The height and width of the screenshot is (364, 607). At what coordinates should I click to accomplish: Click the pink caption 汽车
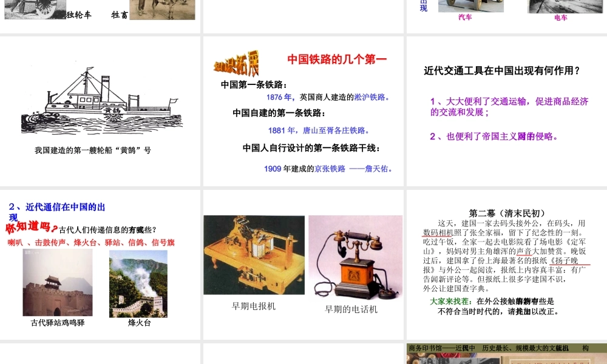click(465, 17)
